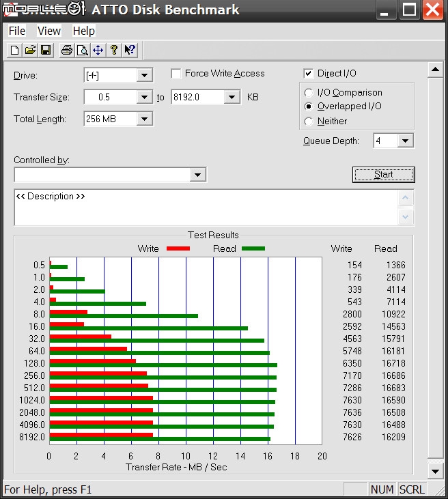Click the red Write legend swatch
Image resolution: width=448 pixels, height=499 pixels.
point(178,248)
